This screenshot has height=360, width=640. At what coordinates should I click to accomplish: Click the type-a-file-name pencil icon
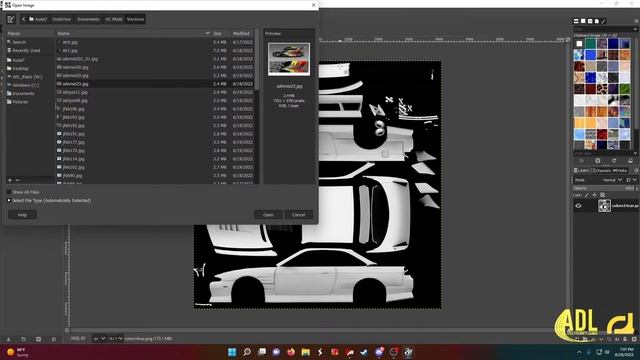coord(11,19)
